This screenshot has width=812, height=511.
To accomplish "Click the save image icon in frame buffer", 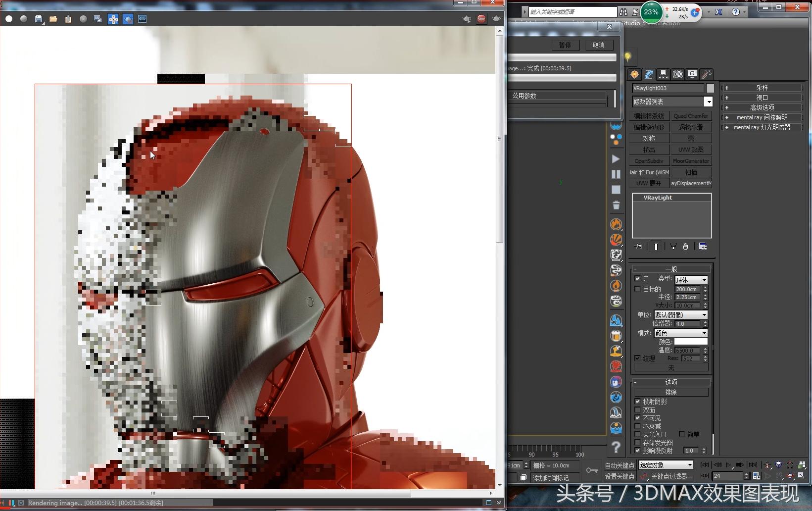I will point(39,19).
